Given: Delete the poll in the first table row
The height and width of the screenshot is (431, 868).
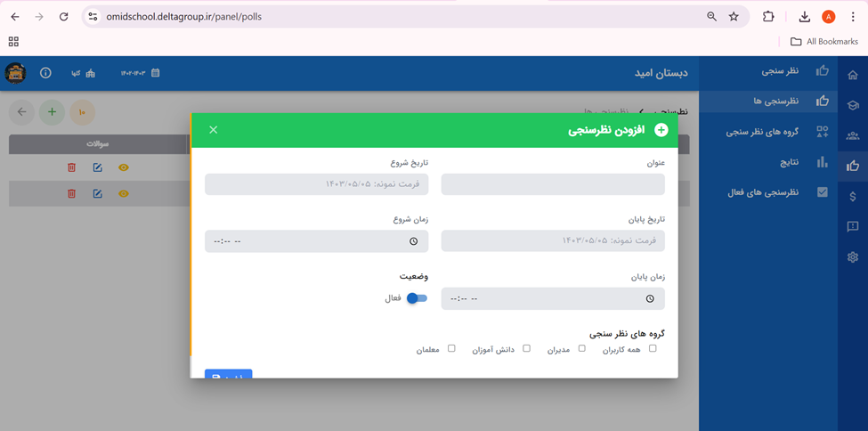Looking at the screenshot, I should [x=71, y=167].
